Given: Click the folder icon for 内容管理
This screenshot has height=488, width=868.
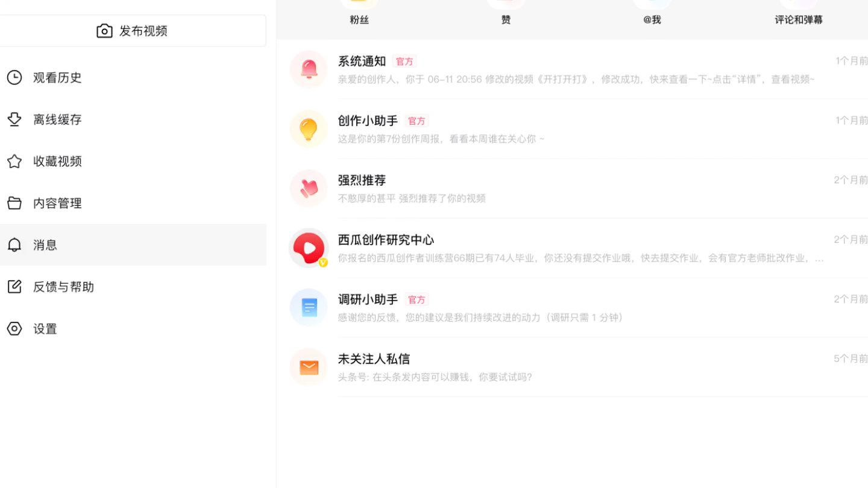Looking at the screenshot, I should click(x=14, y=203).
